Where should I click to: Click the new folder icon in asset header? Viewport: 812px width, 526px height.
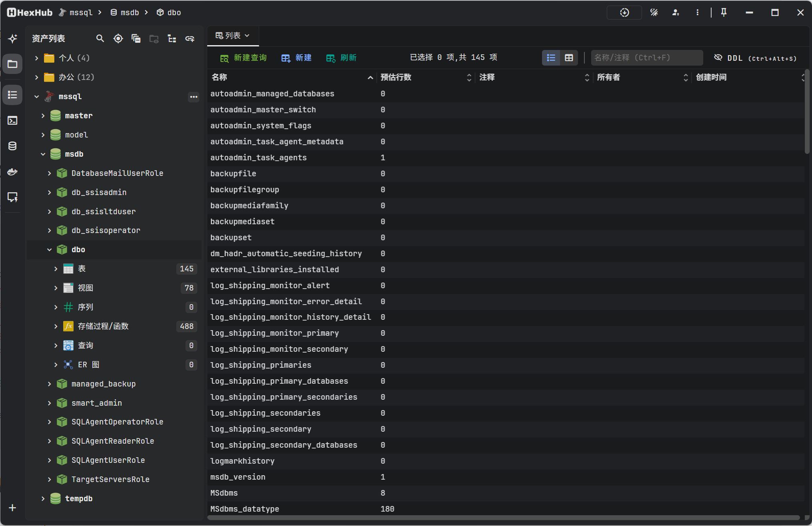click(x=154, y=38)
